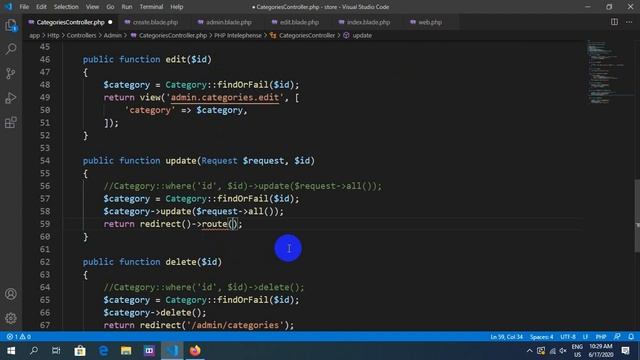Open the File menu
This screenshot has width=640, height=360.
pyautogui.click(x=24, y=7)
